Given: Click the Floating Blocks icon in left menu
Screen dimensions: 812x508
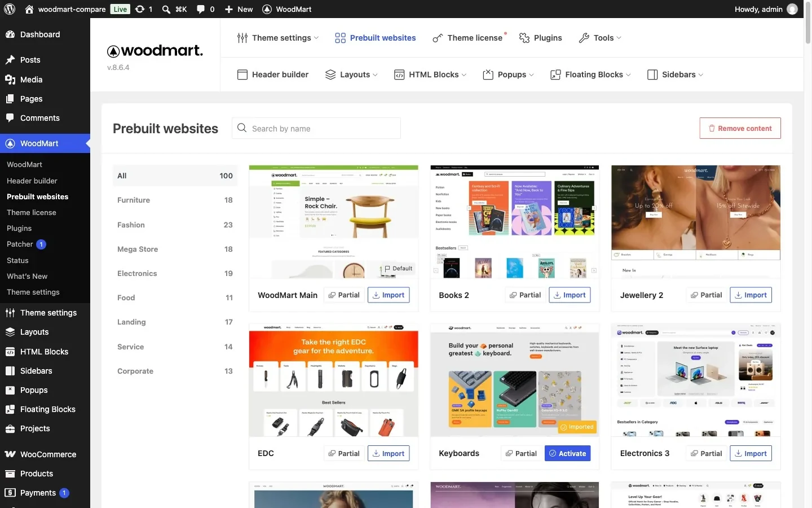Looking at the screenshot, I should click(10, 409).
